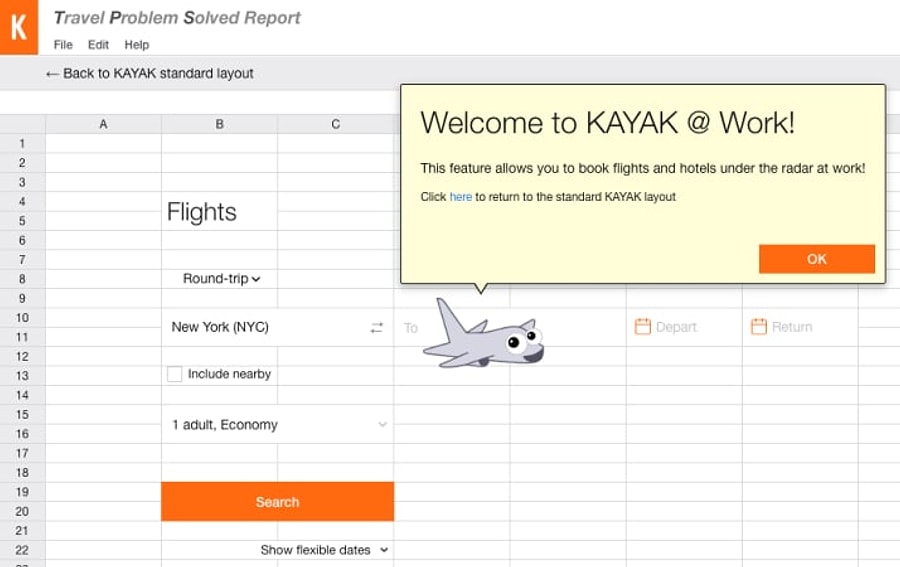Click the Flights heading text

tap(201, 212)
